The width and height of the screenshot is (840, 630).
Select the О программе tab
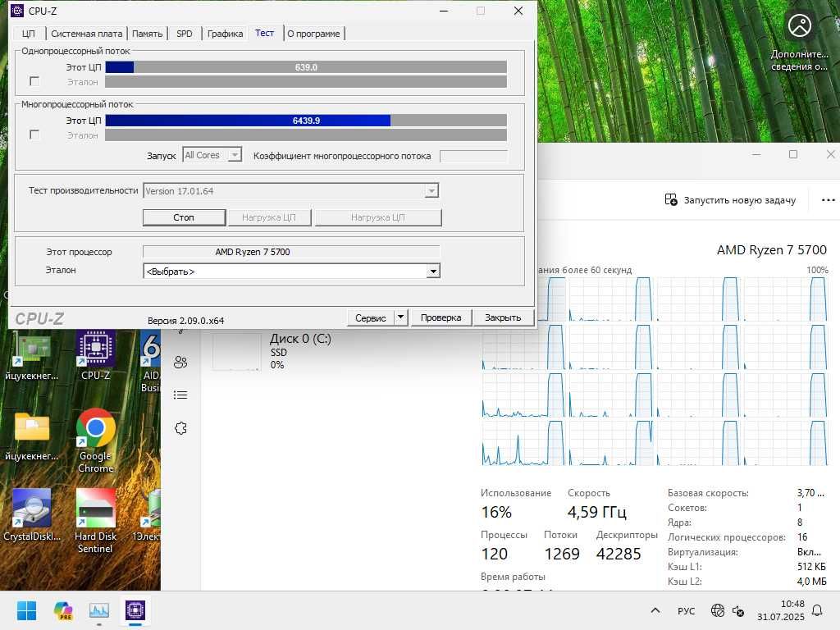[313, 34]
